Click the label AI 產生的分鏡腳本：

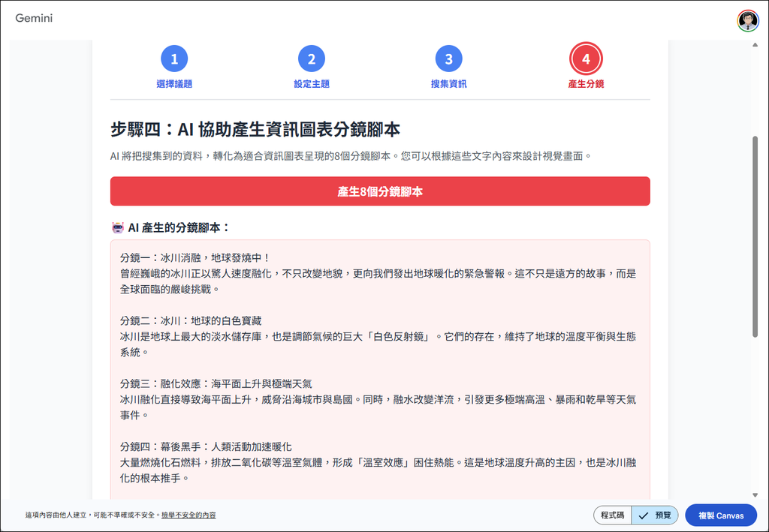pos(179,227)
